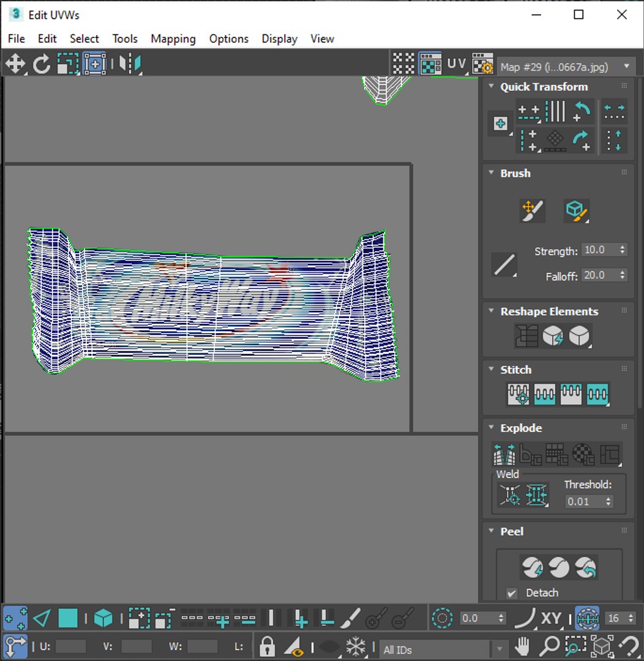Click the Reset Peel icon
This screenshot has height=661, width=644.
pos(585,567)
